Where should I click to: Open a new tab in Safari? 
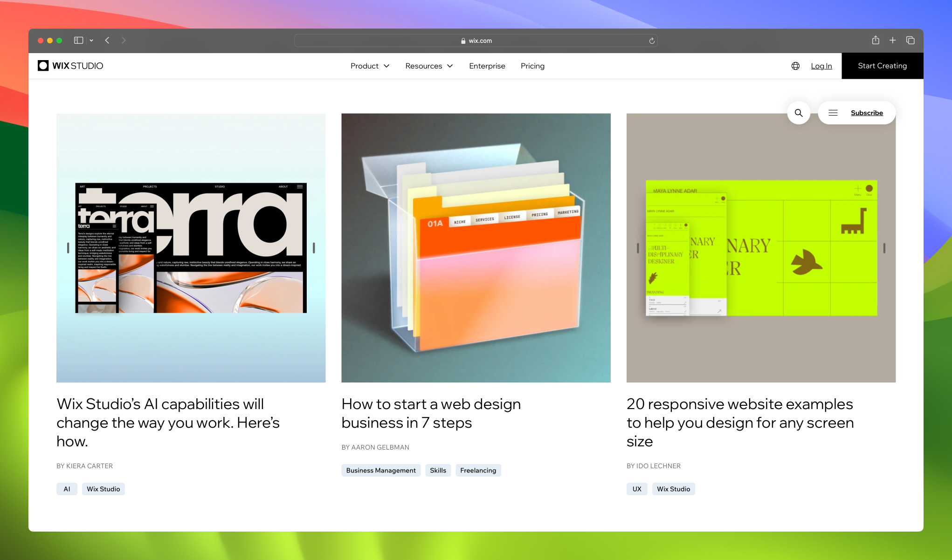point(893,41)
